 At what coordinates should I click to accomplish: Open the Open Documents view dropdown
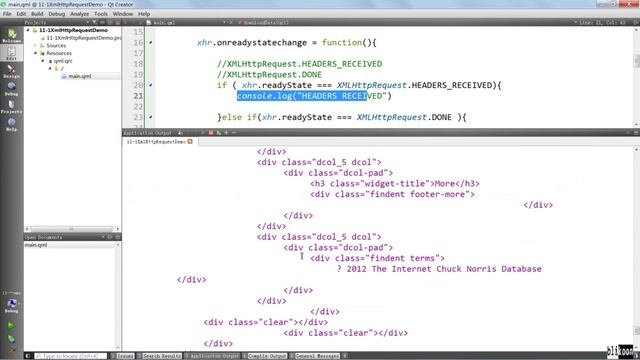coord(103,237)
